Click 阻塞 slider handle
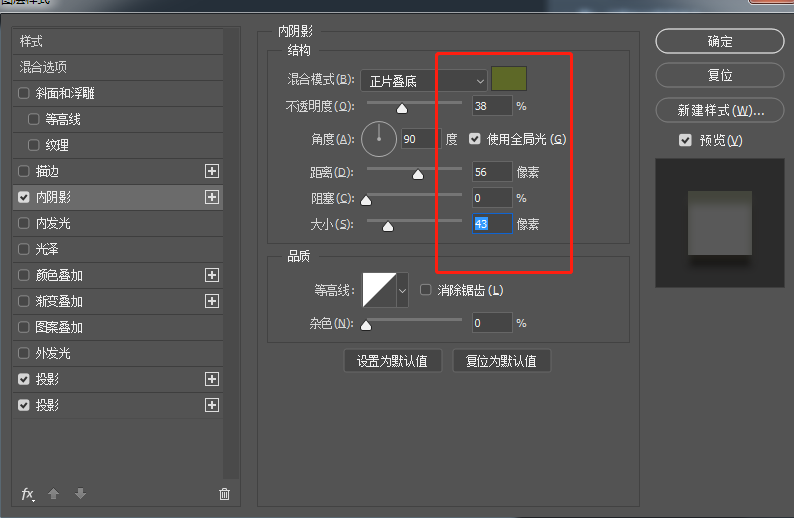 point(366,201)
